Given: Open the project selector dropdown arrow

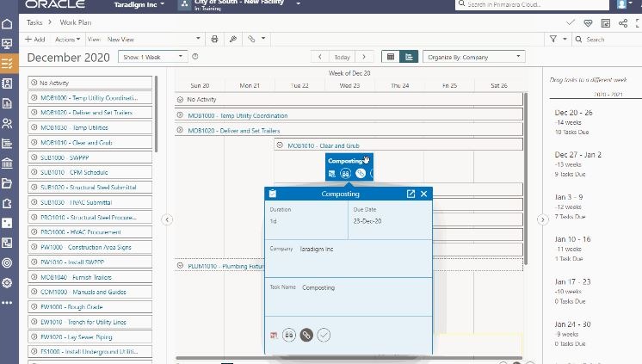Looking at the screenshot, I should tap(299, 3).
